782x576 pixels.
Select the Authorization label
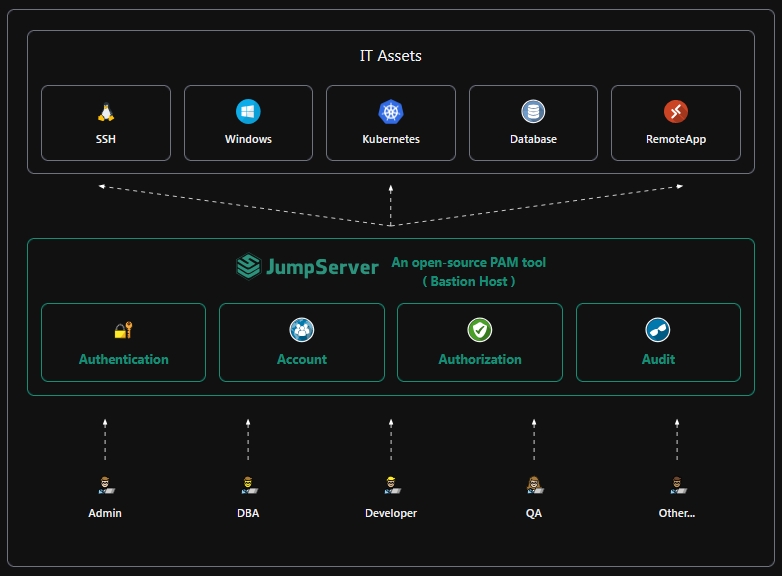click(480, 360)
